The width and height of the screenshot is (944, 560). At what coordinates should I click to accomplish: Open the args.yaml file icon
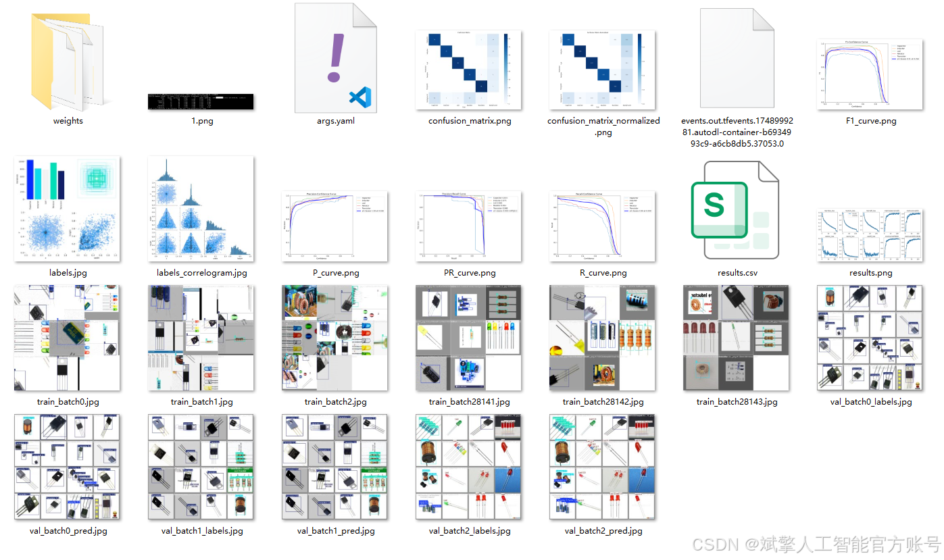(336, 57)
